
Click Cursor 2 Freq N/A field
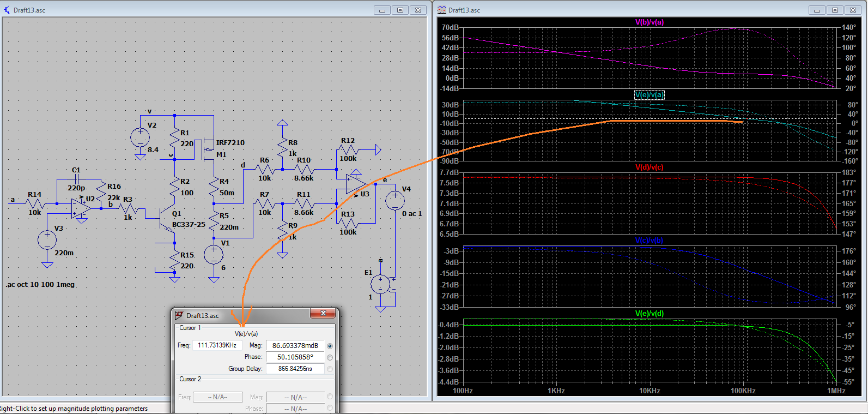pyautogui.click(x=217, y=397)
